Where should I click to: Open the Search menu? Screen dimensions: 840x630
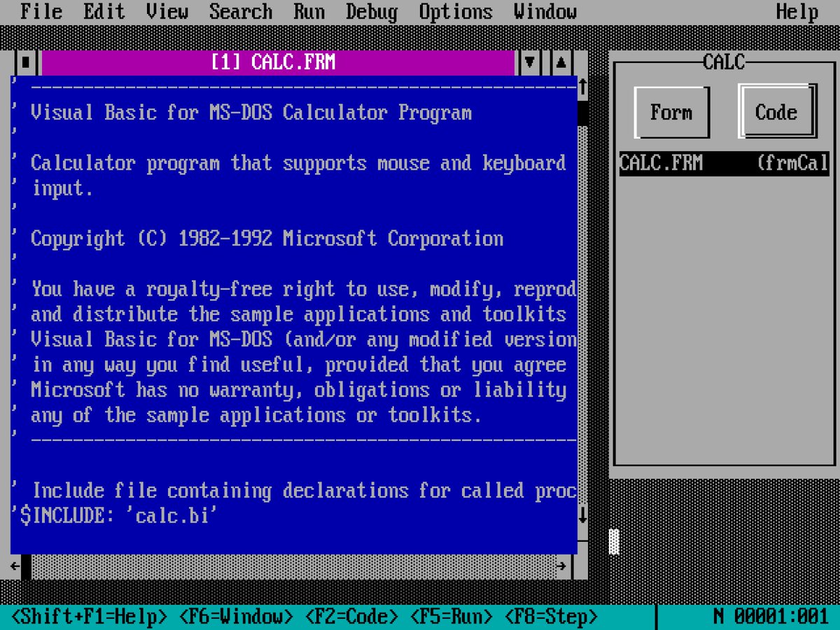241,12
